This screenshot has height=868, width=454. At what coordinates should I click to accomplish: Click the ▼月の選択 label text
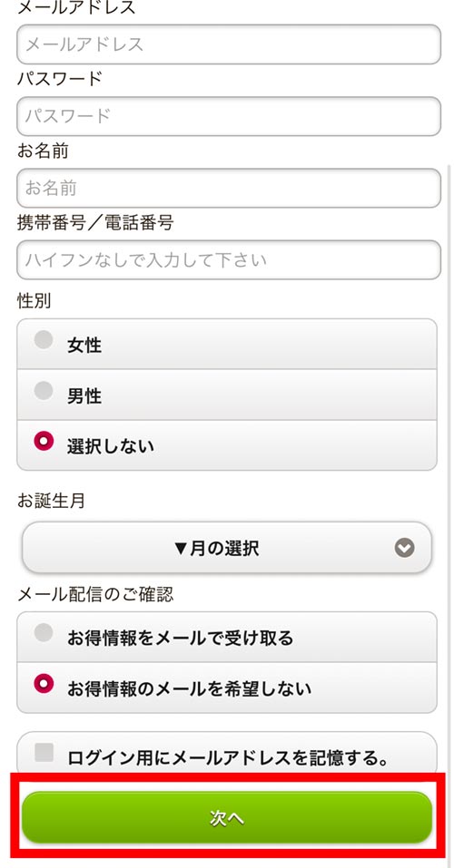point(215,549)
